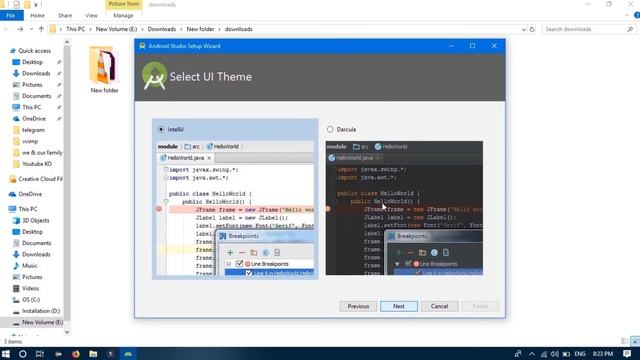Select the IntelliJ theme radio button
This screenshot has width=640, height=360.
[x=161, y=129]
